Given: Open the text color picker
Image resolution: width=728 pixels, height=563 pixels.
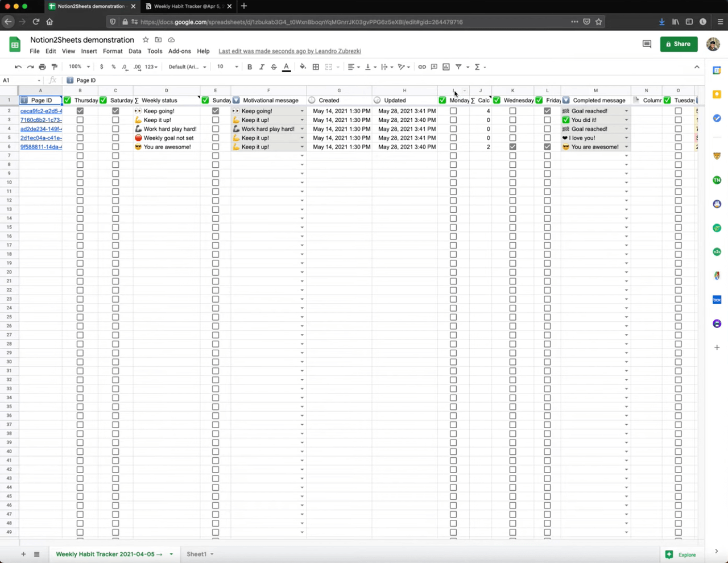Looking at the screenshot, I should coord(286,67).
